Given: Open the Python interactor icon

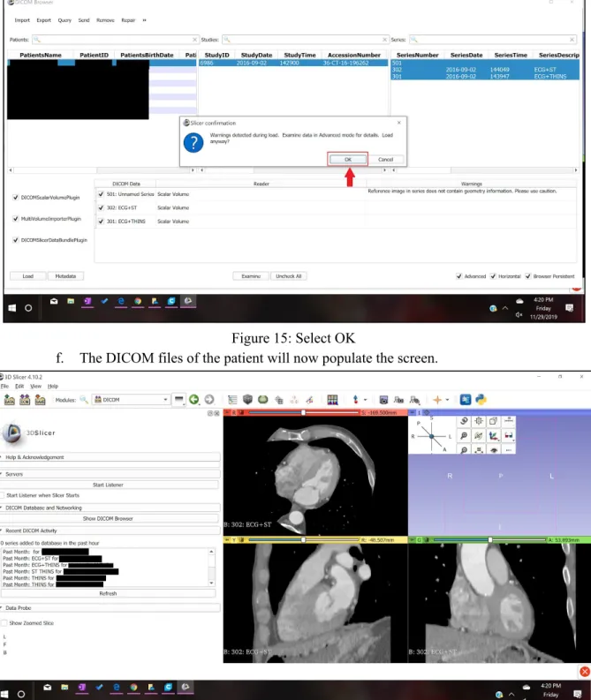Looking at the screenshot, I should tap(481, 400).
